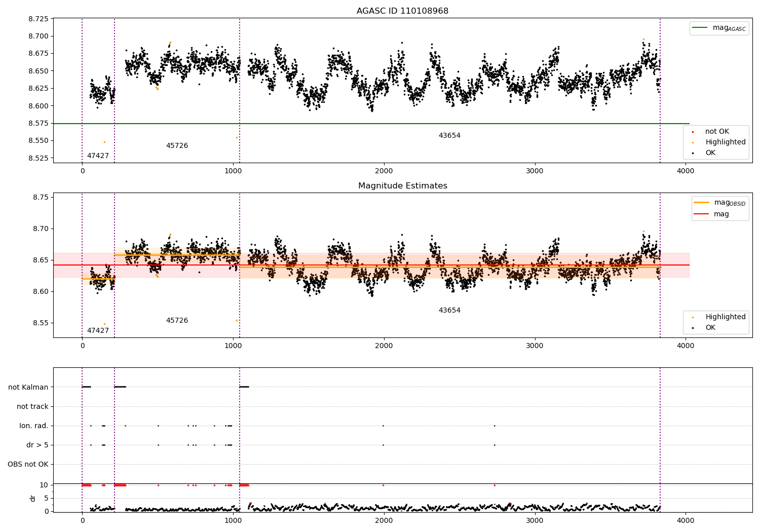Click the "43654" annotation in the top plot

pyautogui.click(x=449, y=136)
